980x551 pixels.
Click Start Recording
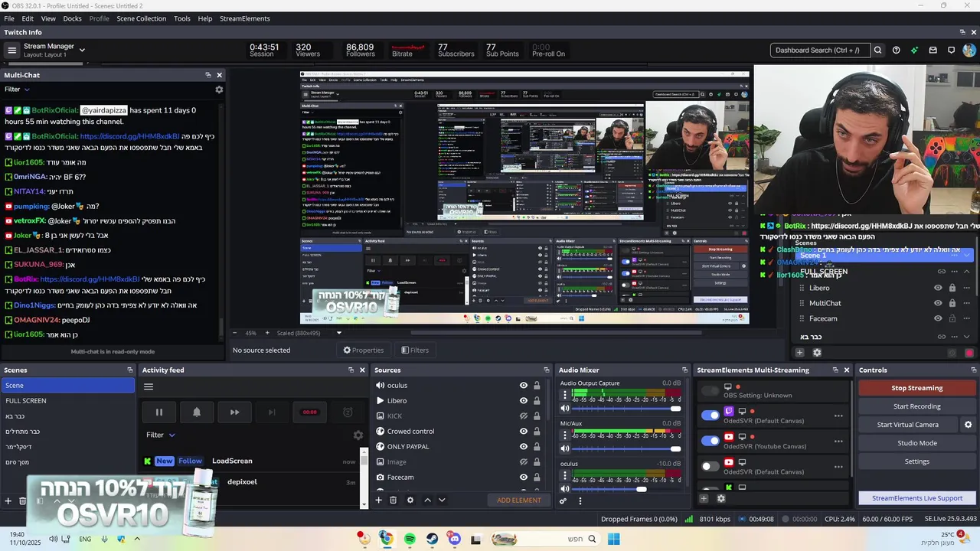coord(916,406)
